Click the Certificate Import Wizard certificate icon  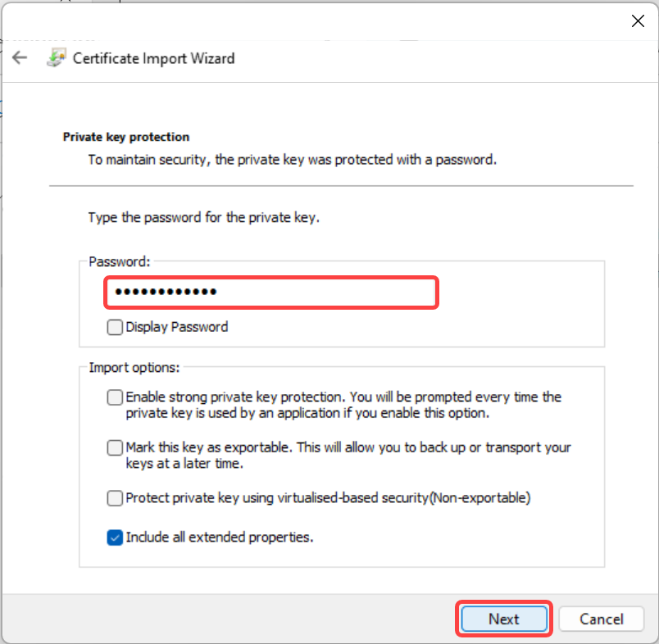click(56, 57)
